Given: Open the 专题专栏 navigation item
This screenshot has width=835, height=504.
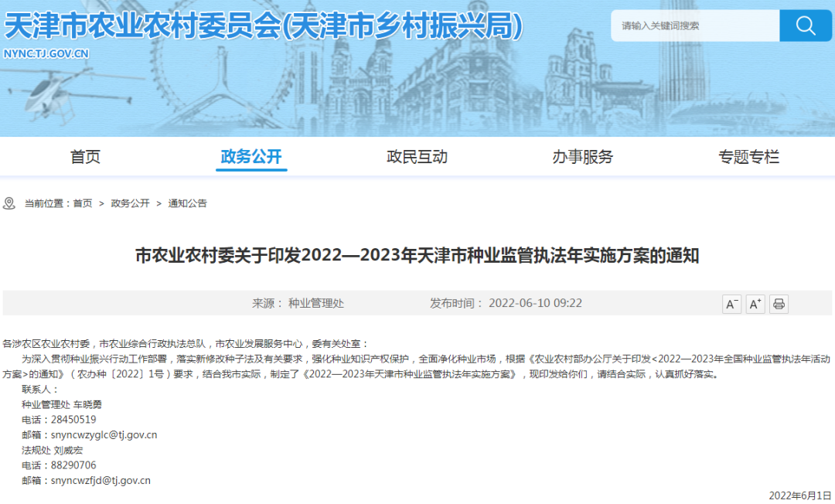Looking at the screenshot, I should (x=748, y=156).
